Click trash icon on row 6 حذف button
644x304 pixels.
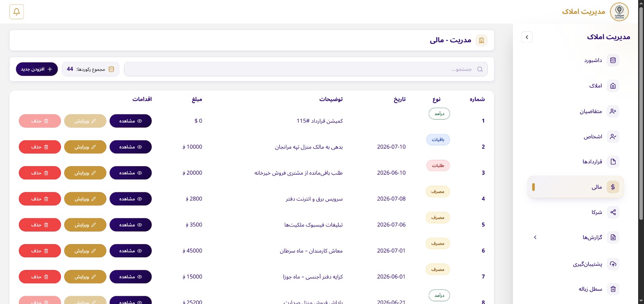[x=46, y=251]
